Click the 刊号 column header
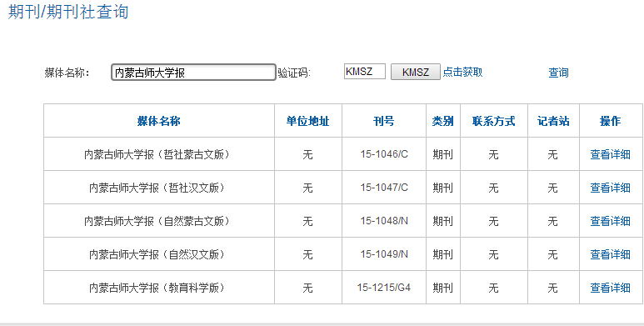The height and width of the screenshot is (326, 644). 384,121
